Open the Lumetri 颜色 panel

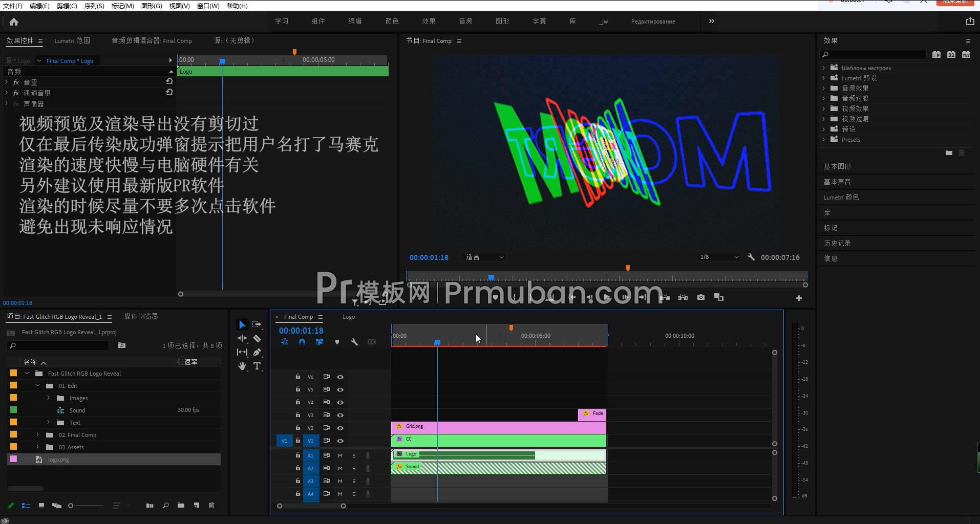pyautogui.click(x=841, y=197)
